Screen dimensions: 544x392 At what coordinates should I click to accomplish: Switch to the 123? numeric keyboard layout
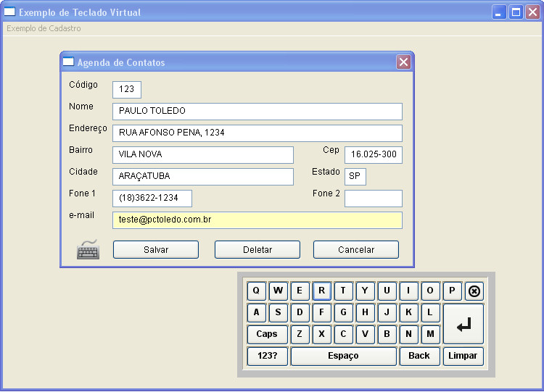[x=267, y=356]
